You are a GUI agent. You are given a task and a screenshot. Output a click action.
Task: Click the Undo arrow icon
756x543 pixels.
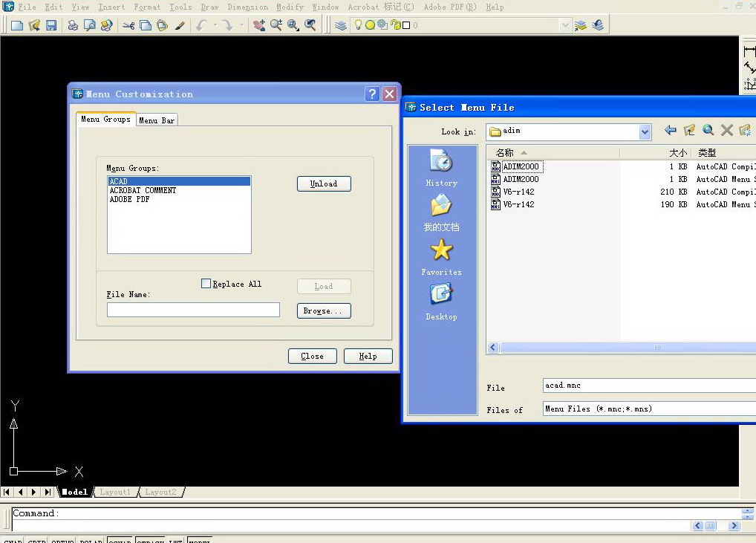click(201, 25)
